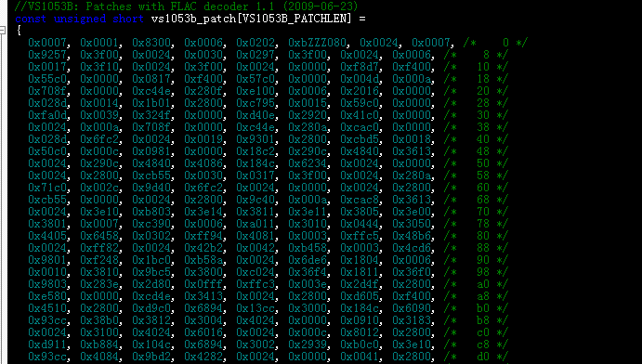This screenshot has height=364, width=642.
Task: Click the value 0x55c0
Action: click(x=47, y=79)
